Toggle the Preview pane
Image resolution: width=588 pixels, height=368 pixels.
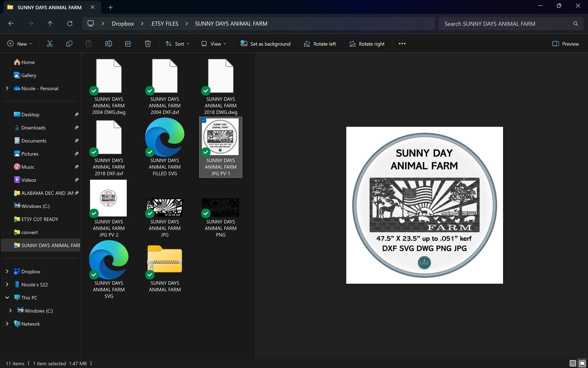566,44
